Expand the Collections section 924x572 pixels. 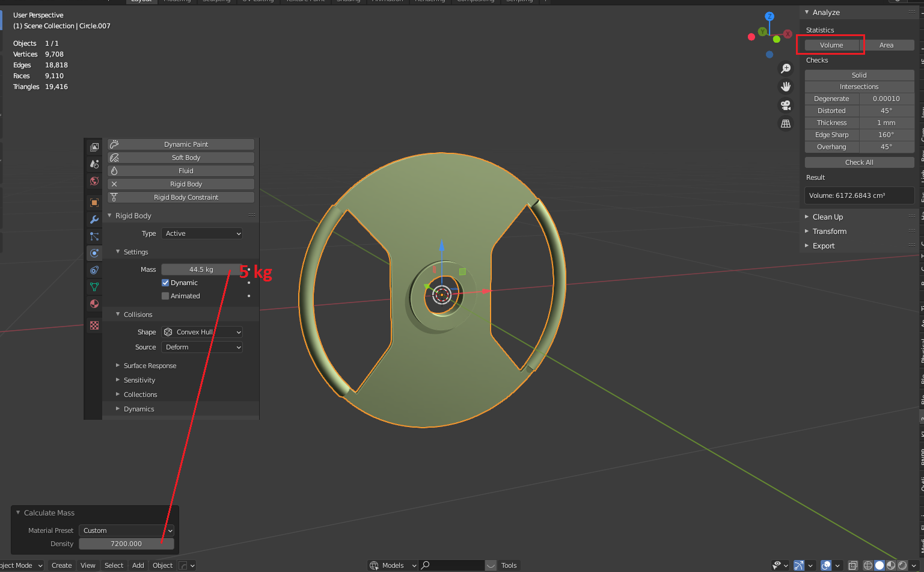tap(140, 395)
